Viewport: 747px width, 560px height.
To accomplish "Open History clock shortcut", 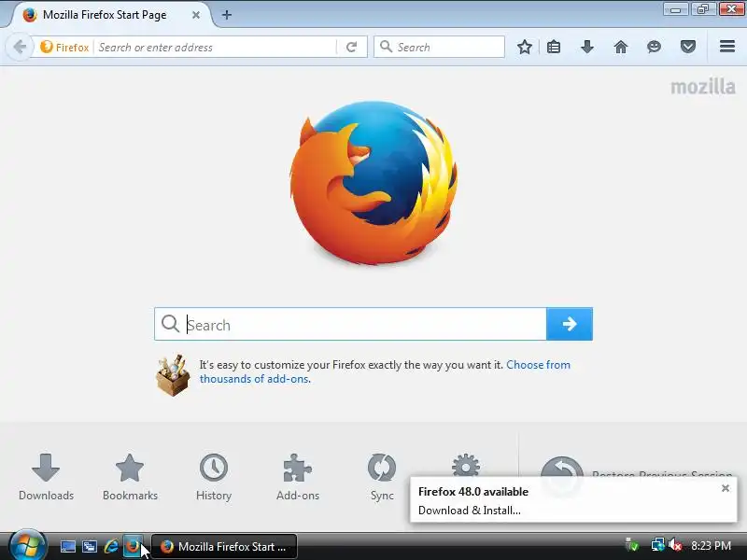I will [x=214, y=477].
